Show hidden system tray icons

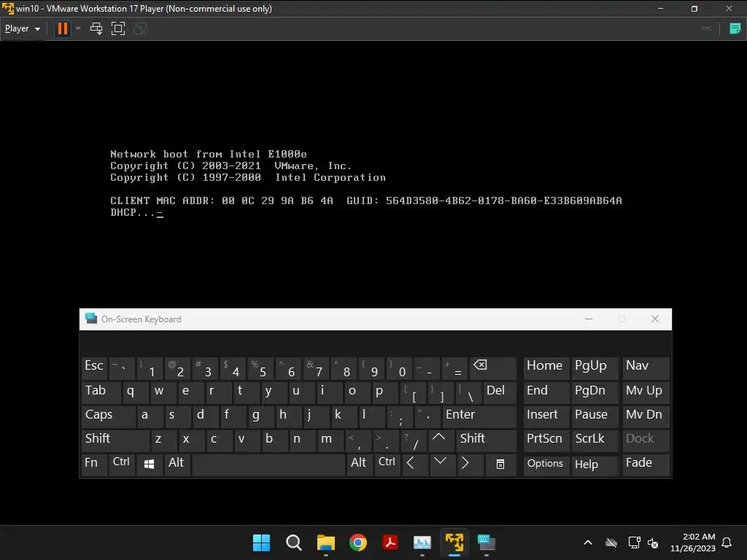(588, 542)
